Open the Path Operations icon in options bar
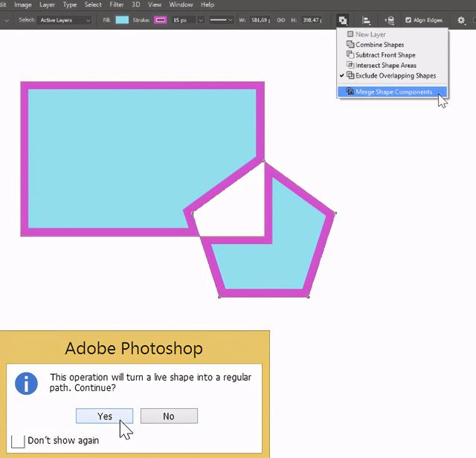Image resolution: width=476 pixels, height=458 pixels. coord(343,20)
